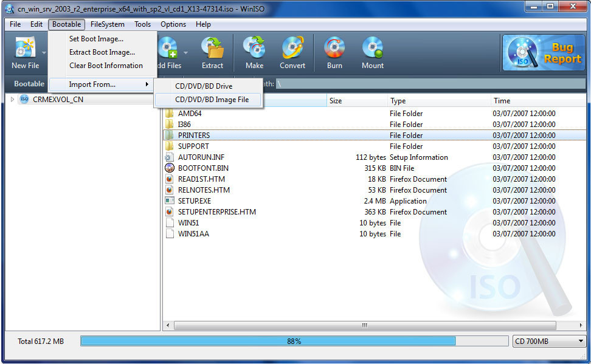591x364 pixels.
Task: Expand the CRMEXVOL_CN tree node
Action: [12, 100]
